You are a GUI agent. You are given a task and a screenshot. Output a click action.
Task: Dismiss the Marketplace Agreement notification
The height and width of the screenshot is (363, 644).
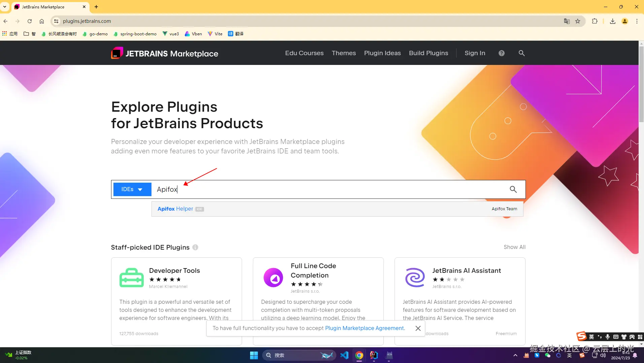418,328
